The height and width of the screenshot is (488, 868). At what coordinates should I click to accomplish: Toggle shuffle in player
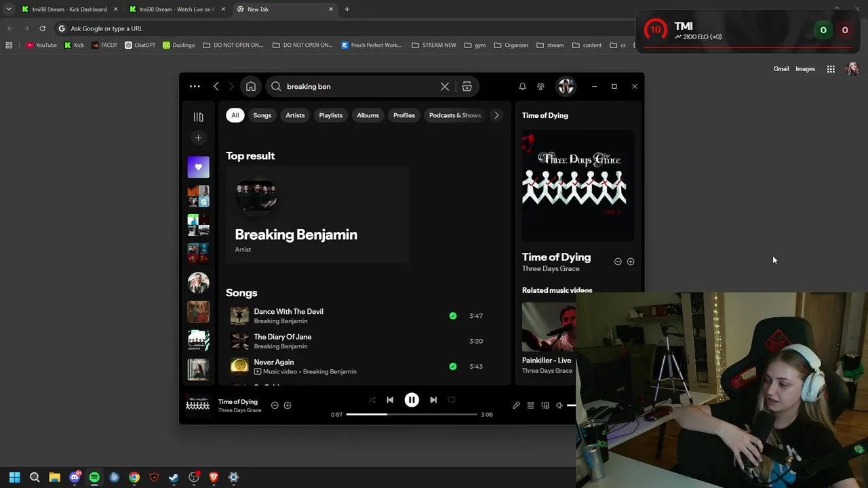click(372, 400)
